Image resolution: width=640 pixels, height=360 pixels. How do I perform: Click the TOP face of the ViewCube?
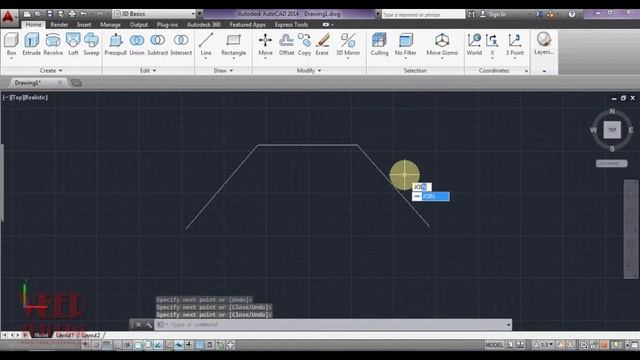coord(612,130)
